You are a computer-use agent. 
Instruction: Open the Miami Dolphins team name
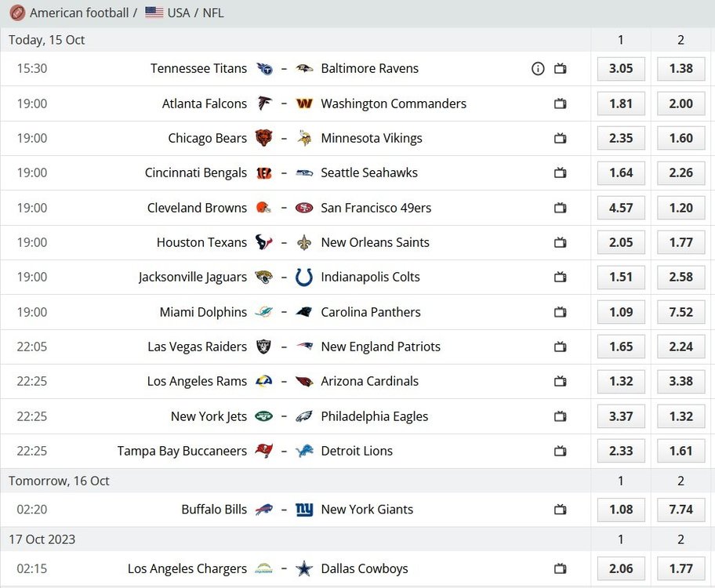click(203, 312)
